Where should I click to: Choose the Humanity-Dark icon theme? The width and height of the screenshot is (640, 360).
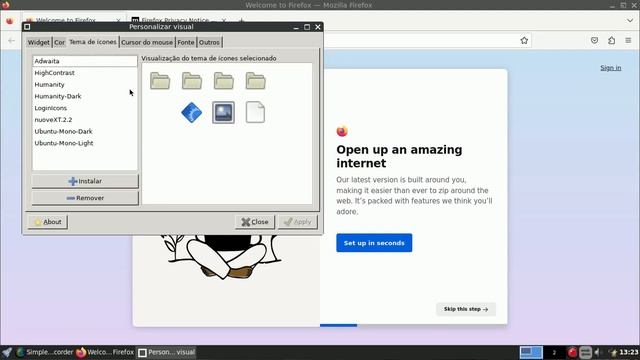(85, 96)
